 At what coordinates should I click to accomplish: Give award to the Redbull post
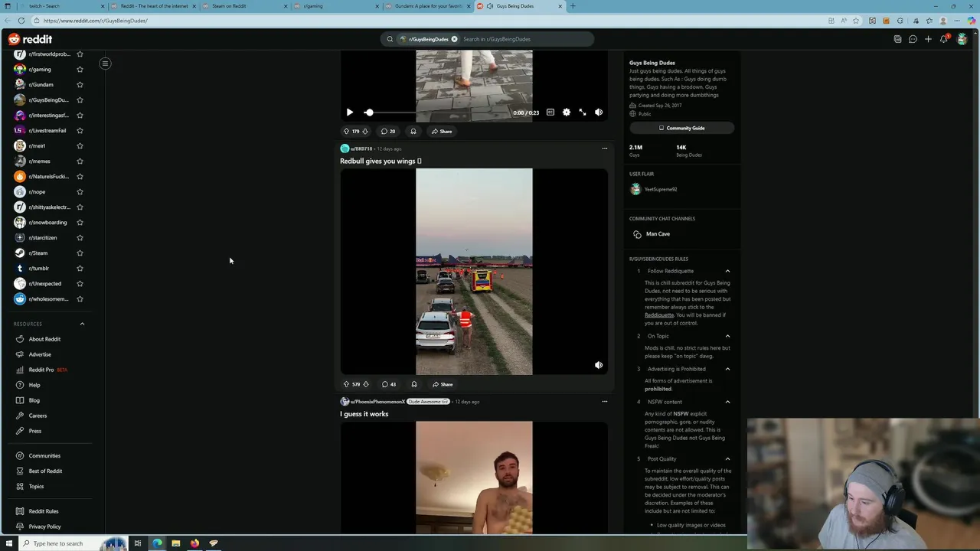(x=414, y=384)
